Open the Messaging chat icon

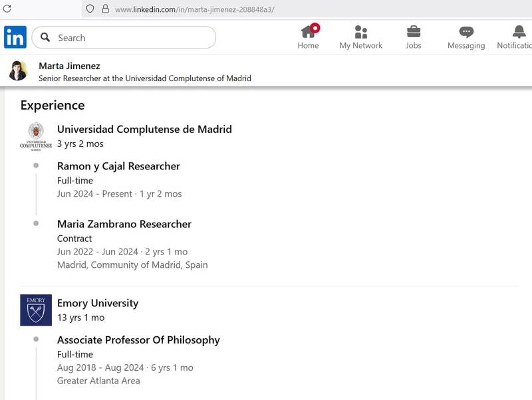click(466, 32)
